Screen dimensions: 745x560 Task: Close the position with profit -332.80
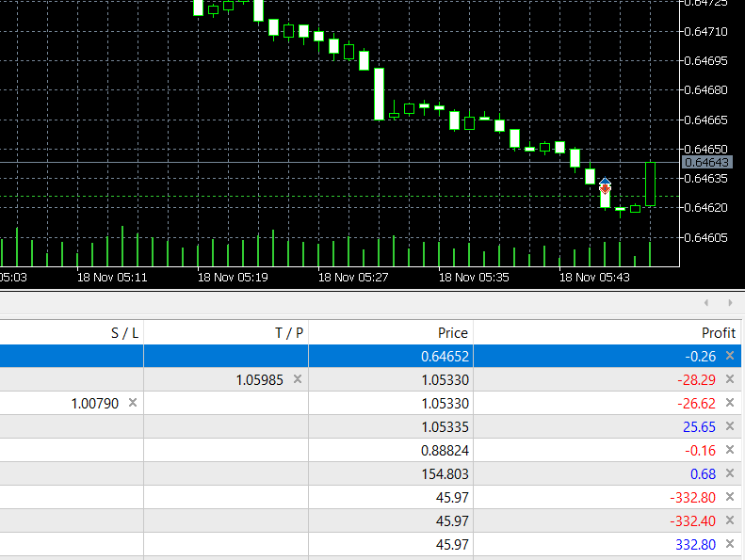point(730,497)
